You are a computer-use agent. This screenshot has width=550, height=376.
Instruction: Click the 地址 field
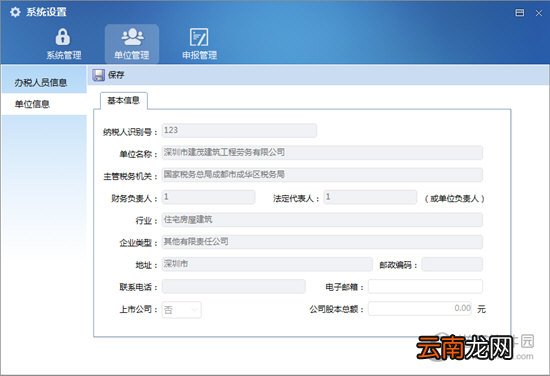point(267,264)
